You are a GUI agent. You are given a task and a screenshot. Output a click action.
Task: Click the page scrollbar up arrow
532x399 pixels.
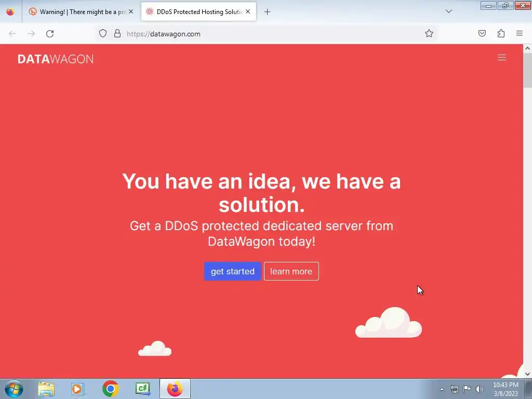click(x=528, y=48)
